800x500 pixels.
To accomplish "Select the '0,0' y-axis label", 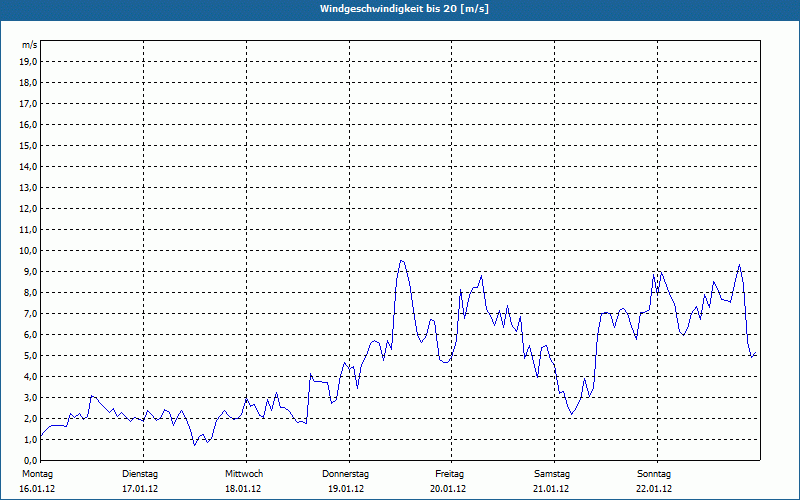I will click(30, 460).
